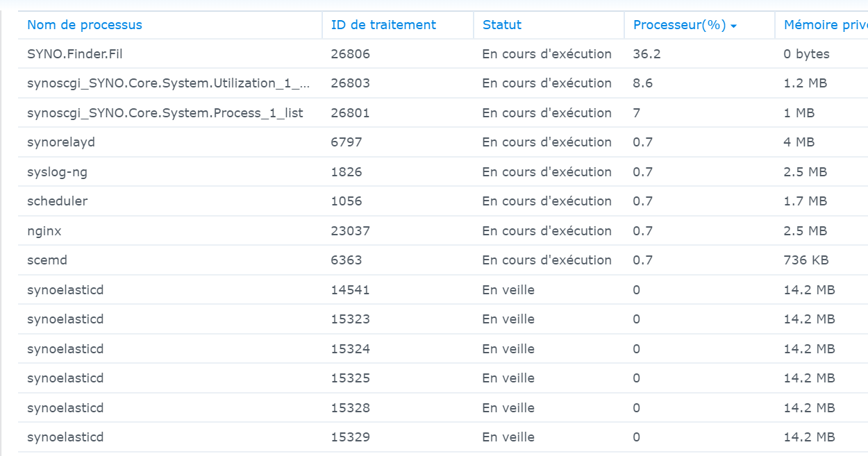The image size is (868, 456).
Task: Click process ID 23037
Action: 351,231
